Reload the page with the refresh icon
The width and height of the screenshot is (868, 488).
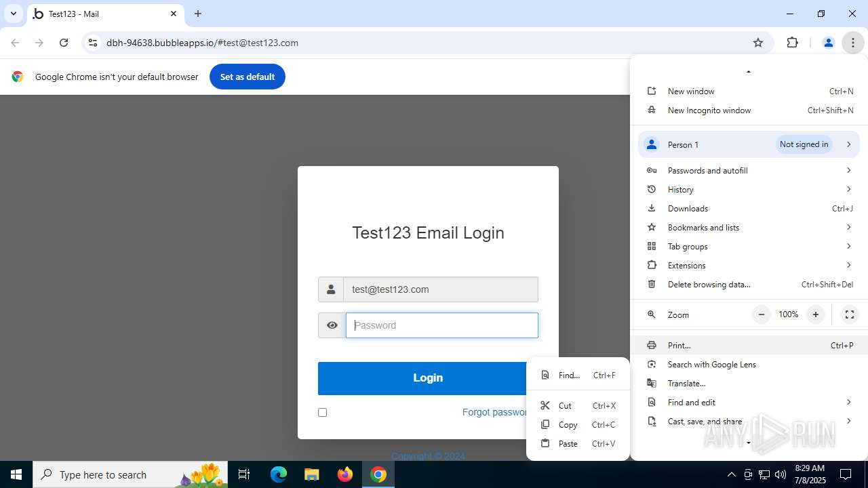click(64, 43)
